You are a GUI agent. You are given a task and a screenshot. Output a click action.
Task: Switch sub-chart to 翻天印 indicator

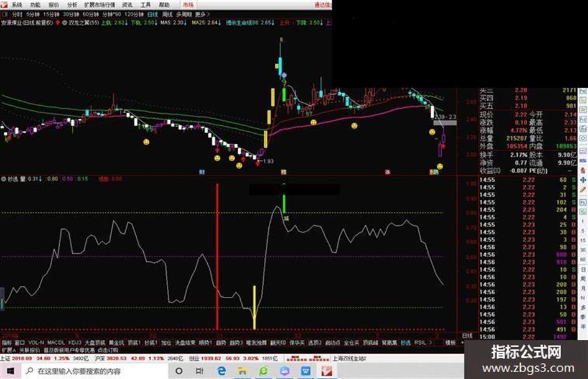pos(278,343)
